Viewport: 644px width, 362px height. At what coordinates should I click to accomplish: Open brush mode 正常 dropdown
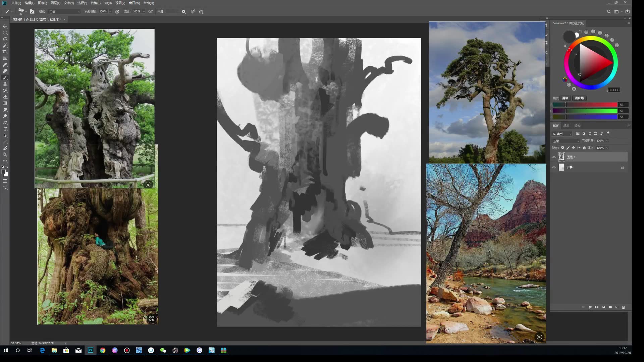click(64, 11)
